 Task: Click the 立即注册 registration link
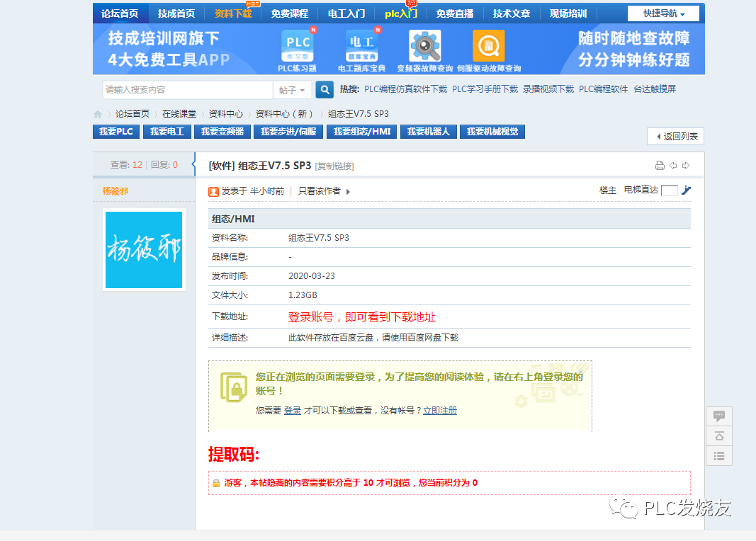[441, 411]
